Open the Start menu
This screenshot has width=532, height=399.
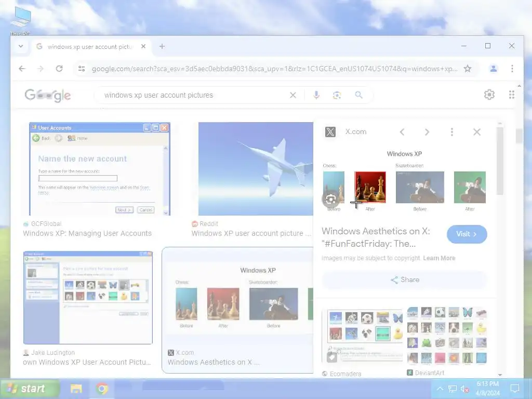31,389
